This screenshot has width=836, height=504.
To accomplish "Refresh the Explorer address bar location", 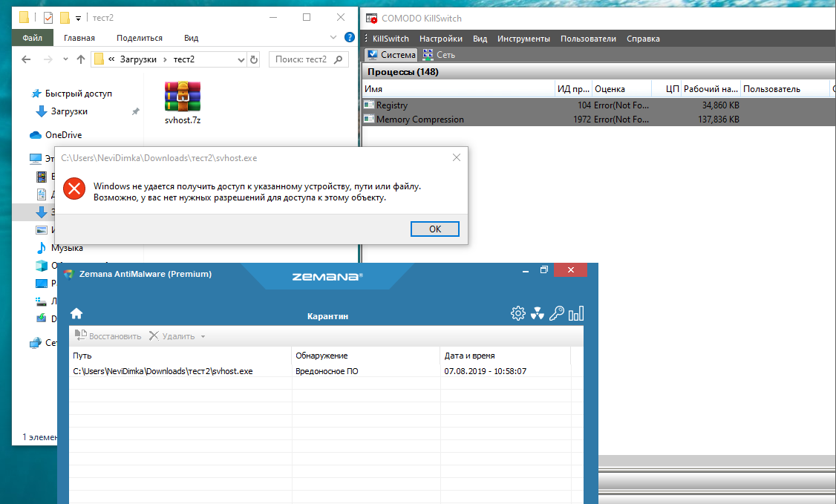I will [254, 59].
